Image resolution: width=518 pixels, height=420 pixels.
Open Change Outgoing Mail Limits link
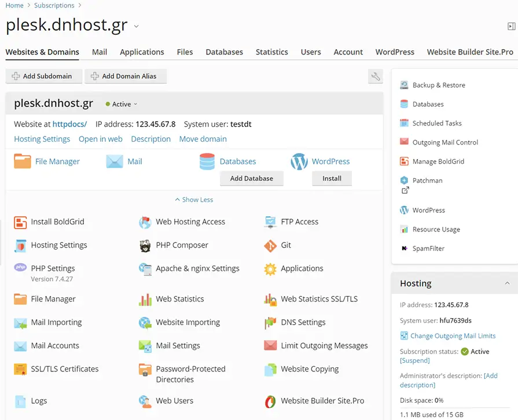click(453, 336)
